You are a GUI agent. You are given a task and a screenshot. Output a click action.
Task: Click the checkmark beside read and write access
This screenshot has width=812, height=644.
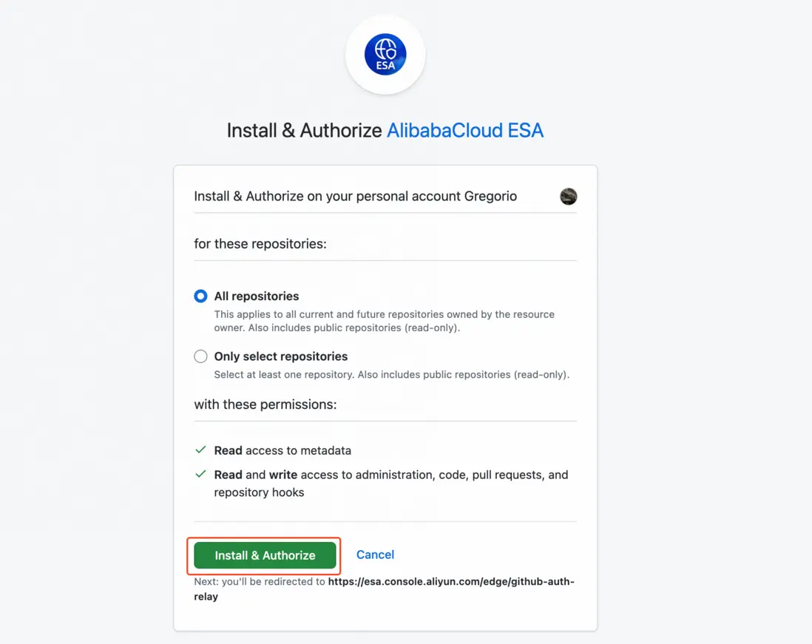point(200,474)
